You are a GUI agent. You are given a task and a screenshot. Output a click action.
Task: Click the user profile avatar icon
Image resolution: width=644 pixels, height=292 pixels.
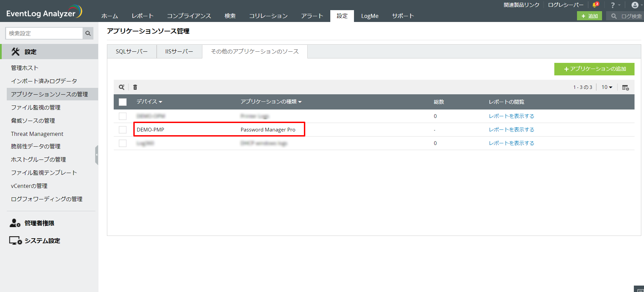pos(635,5)
